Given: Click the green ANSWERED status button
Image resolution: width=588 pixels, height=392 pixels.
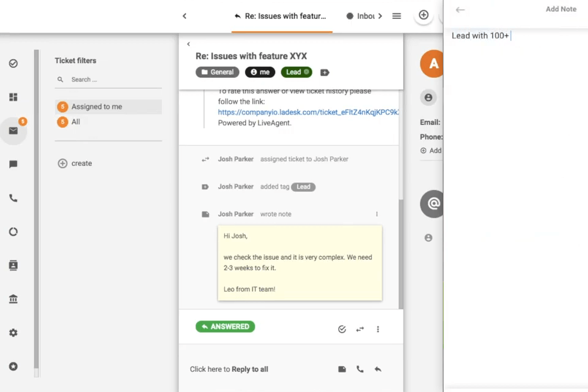Looking at the screenshot, I should click(x=225, y=326).
